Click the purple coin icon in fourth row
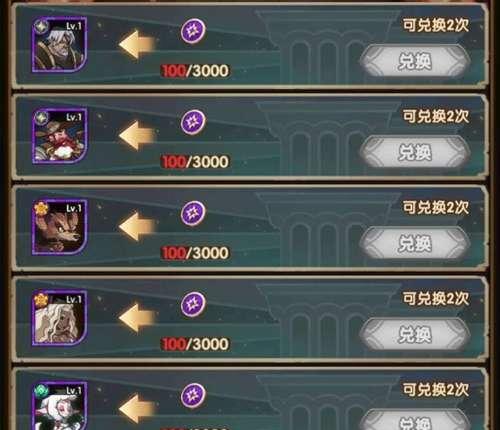Viewport: 500px width, 430px height. tap(193, 304)
